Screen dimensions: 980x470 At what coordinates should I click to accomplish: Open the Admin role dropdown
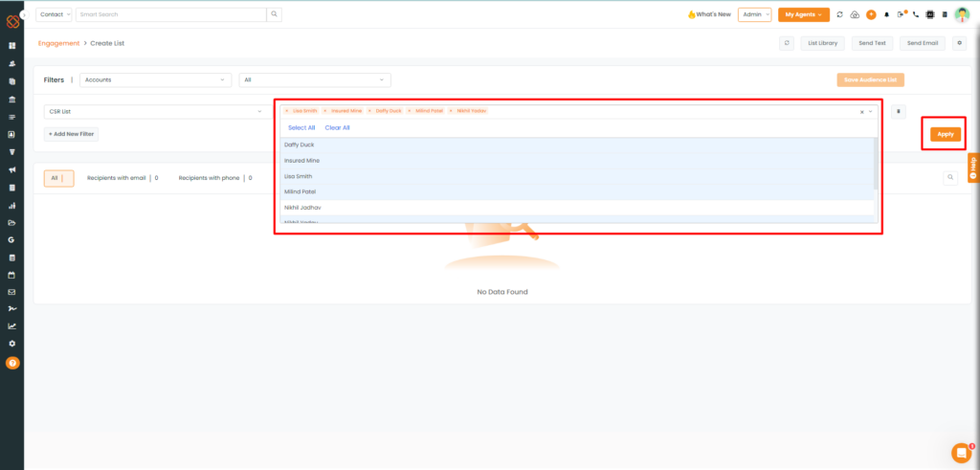coord(755,14)
